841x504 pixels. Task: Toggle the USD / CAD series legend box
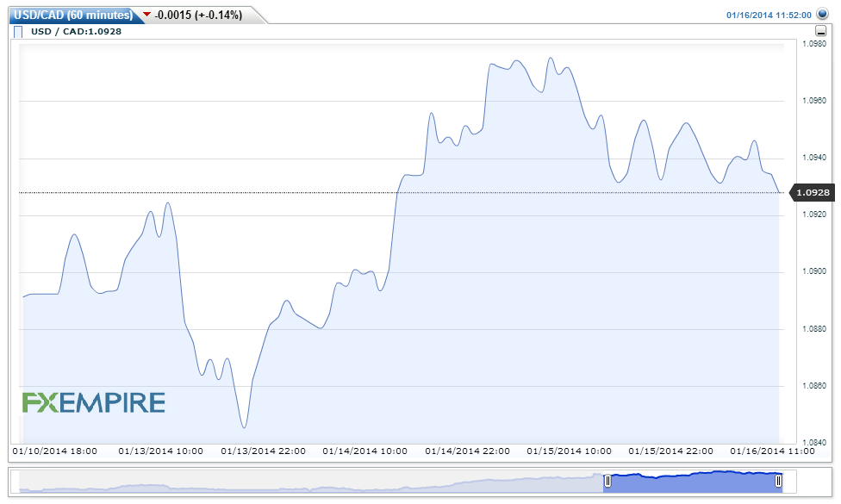click(18, 32)
